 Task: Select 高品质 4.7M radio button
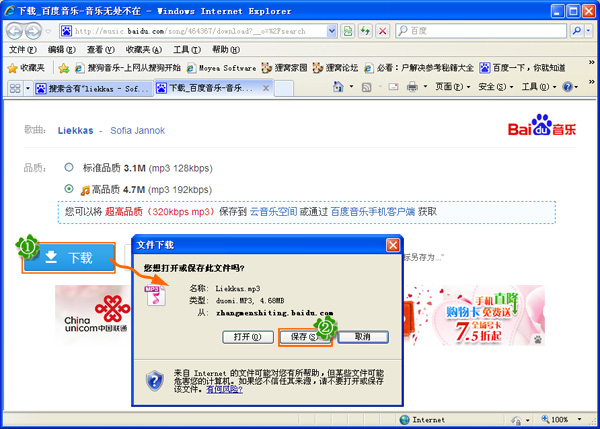coord(68,189)
